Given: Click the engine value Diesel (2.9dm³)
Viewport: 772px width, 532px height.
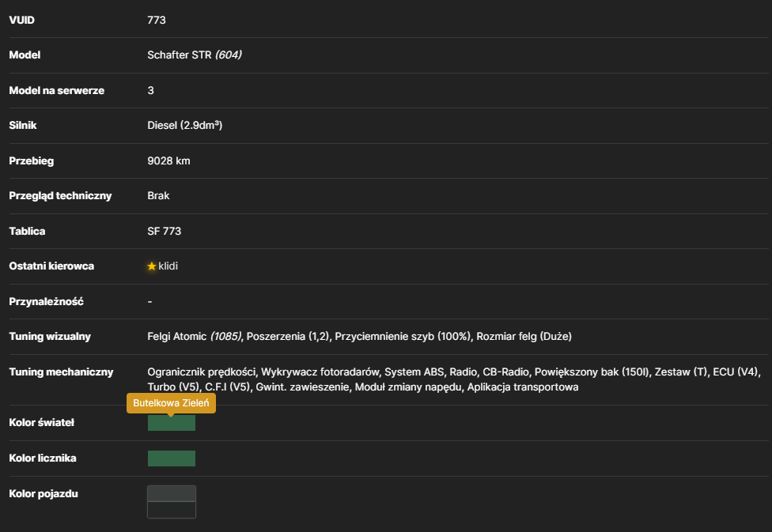Looking at the screenshot, I should coord(184,126).
